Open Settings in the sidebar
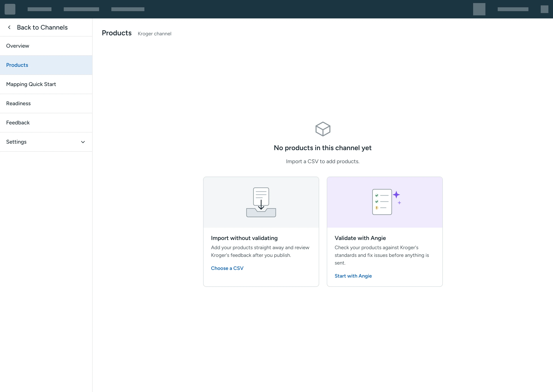 click(x=46, y=142)
